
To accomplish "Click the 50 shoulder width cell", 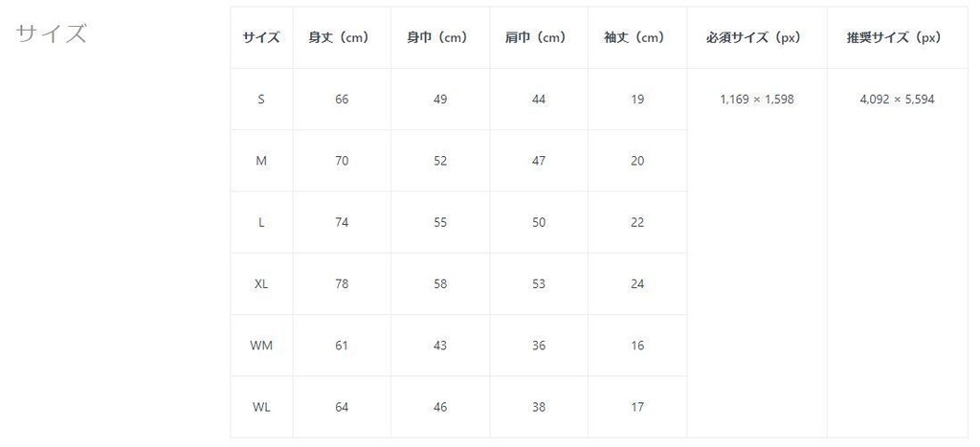I will pyautogui.click(x=539, y=222).
